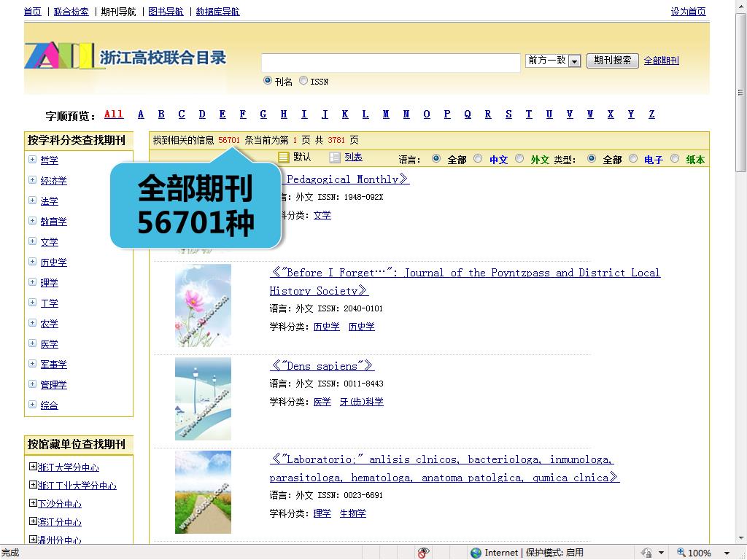The image size is (747, 560).
Task: Click the 设为首页 link
Action: pos(689,12)
